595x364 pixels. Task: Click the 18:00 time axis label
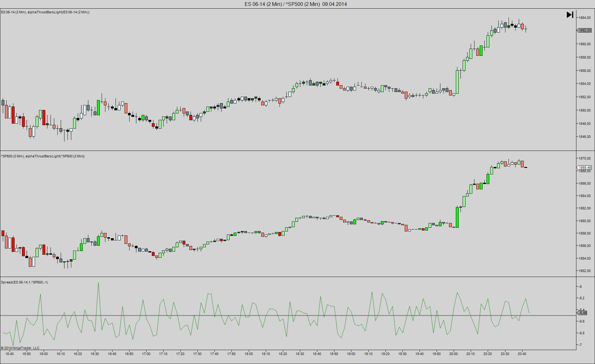point(249,354)
